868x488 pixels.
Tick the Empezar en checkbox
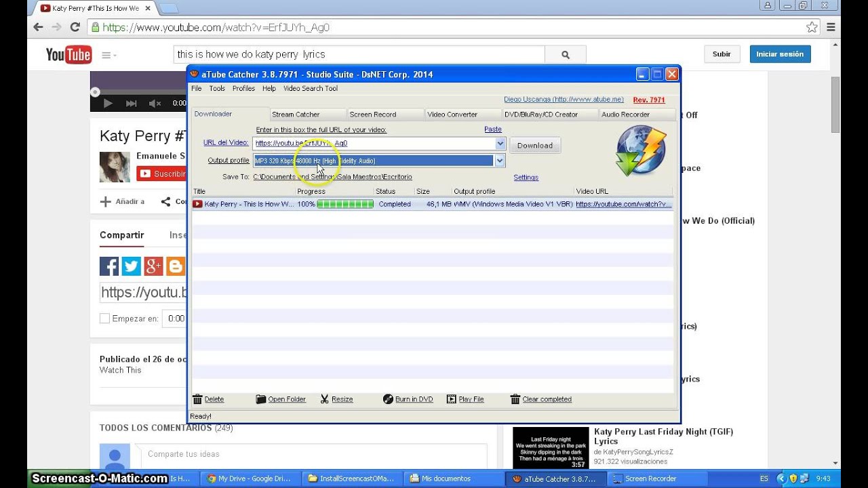pos(104,318)
